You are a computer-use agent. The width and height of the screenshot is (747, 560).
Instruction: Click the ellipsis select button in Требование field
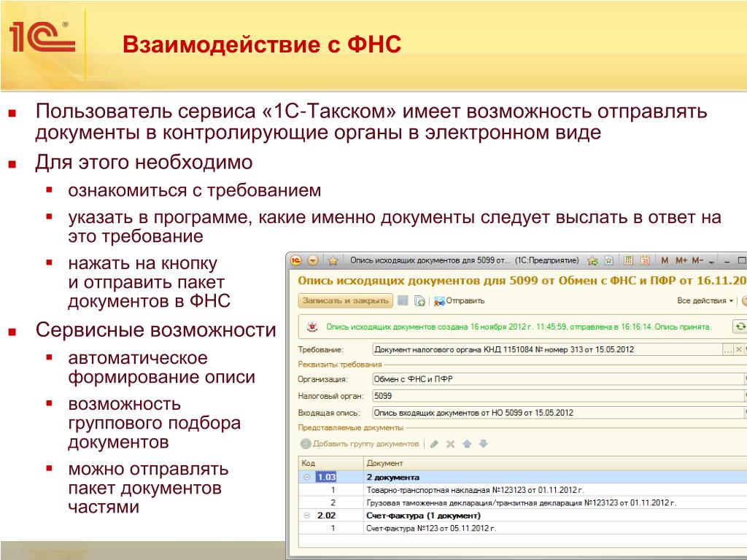coord(728,350)
